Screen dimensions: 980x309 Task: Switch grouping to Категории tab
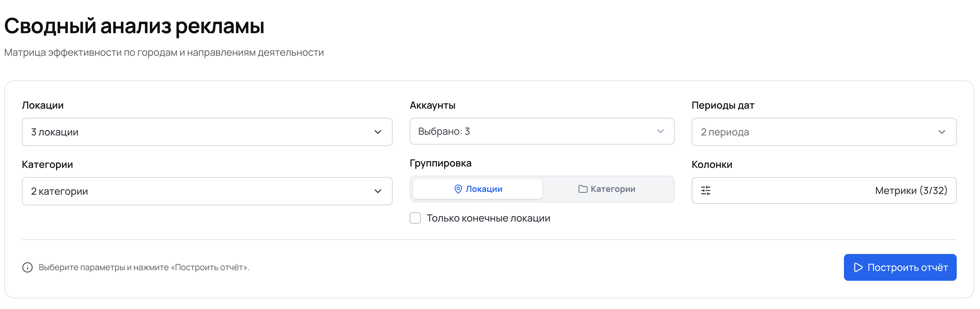[x=607, y=189]
